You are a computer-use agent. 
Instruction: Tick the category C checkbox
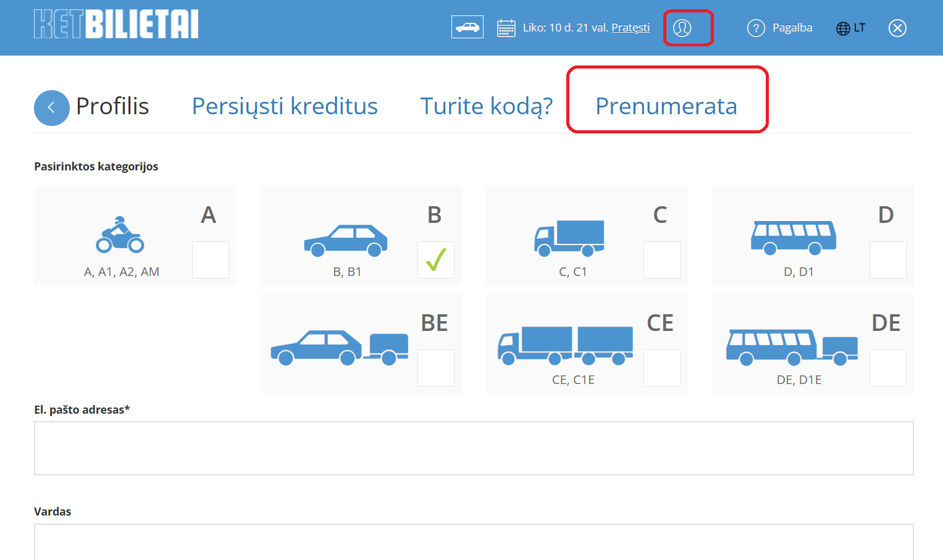(x=661, y=260)
